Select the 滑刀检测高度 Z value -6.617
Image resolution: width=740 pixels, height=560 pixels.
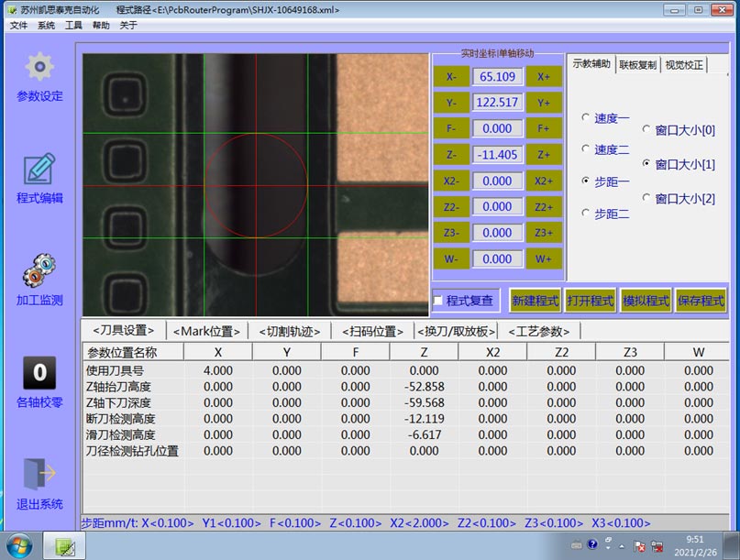point(424,435)
